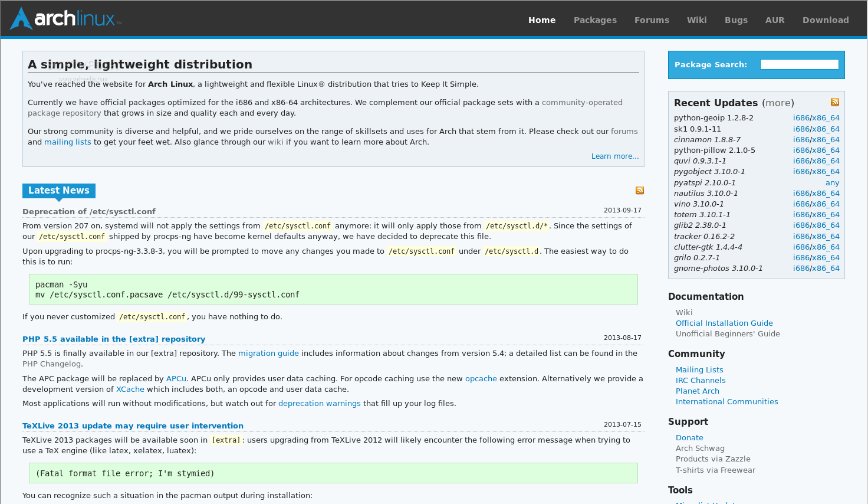Open the Arch Schwag link
Viewport: 868px width, 504px height.
coord(700,449)
